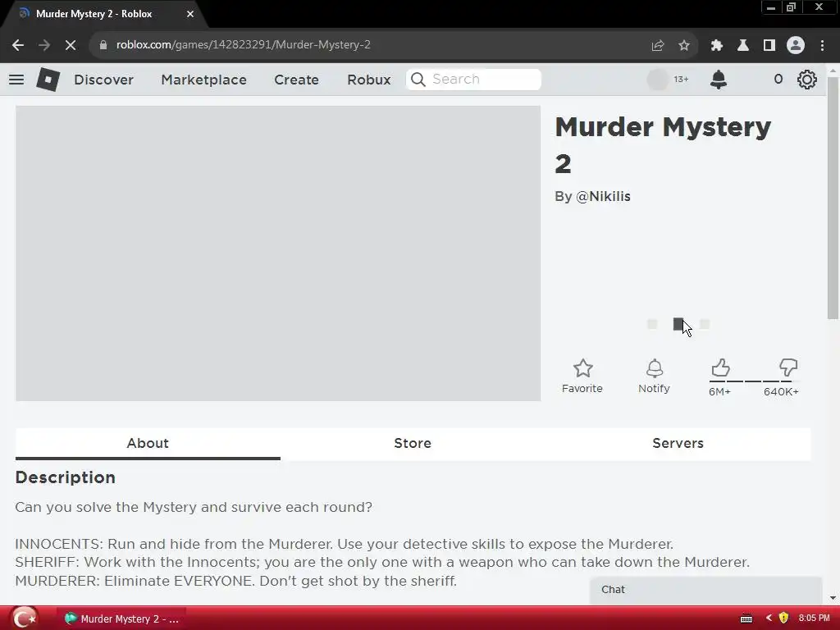Viewport: 840px width, 630px height.
Task: Open the Chrome profile account icon
Action: (x=796, y=46)
